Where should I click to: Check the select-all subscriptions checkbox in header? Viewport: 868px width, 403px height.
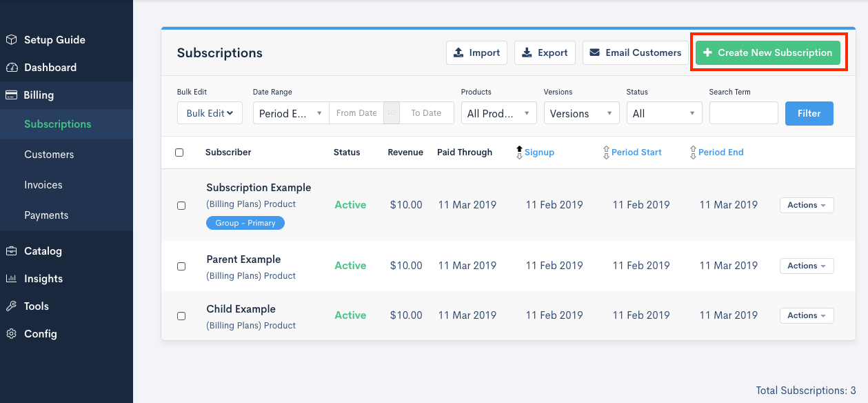[179, 153]
